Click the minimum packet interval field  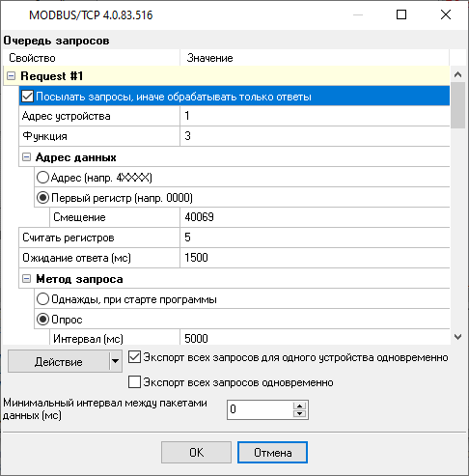point(260,409)
